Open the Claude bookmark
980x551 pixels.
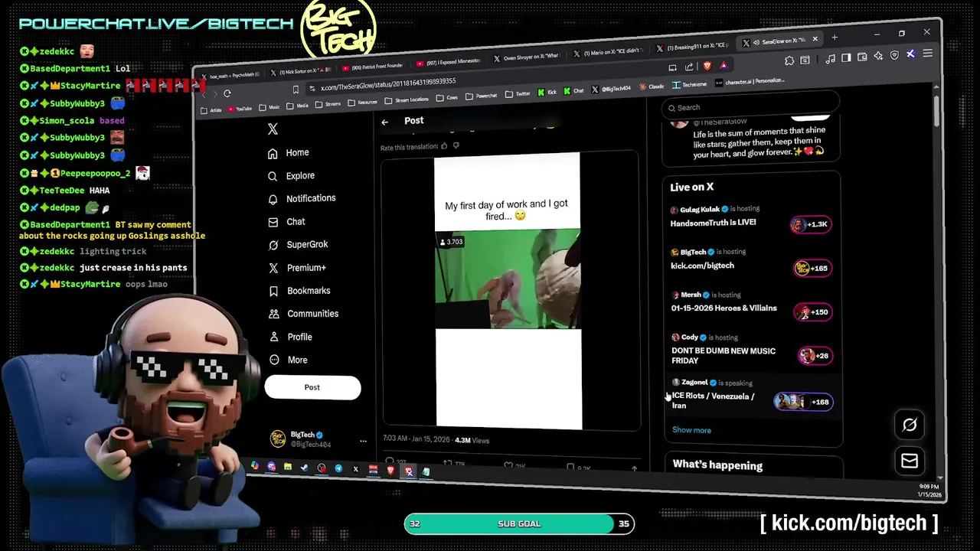pos(651,86)
